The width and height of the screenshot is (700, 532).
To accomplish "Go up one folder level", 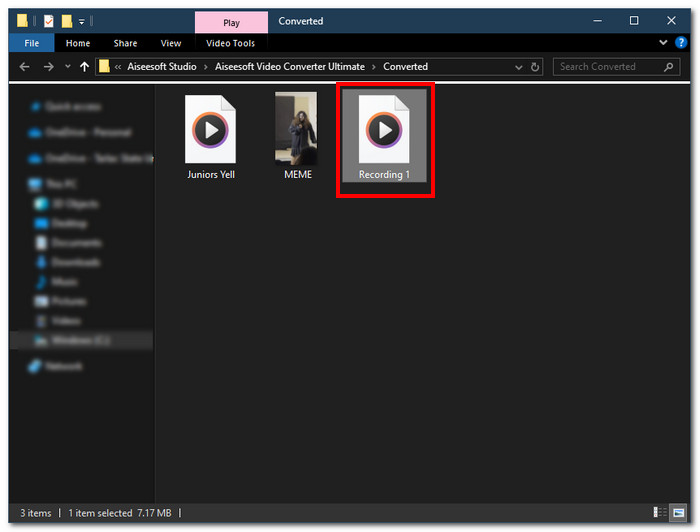I will [x=84, y=67].
